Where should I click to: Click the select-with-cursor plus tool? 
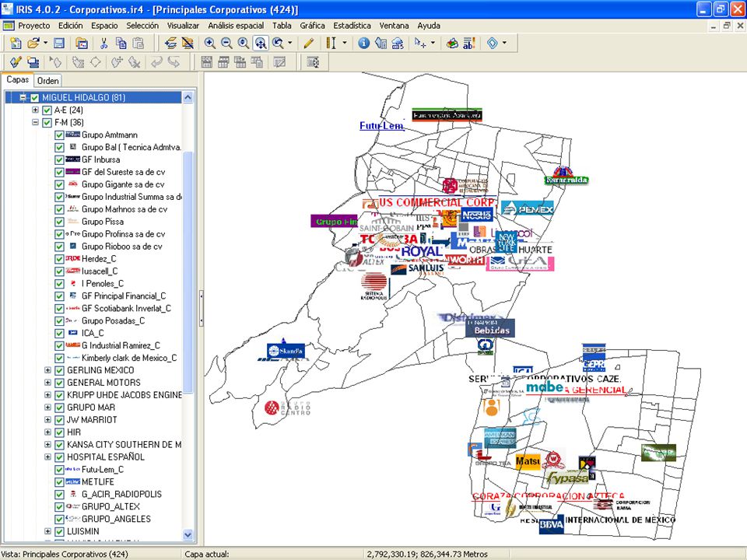click(419, 44)
